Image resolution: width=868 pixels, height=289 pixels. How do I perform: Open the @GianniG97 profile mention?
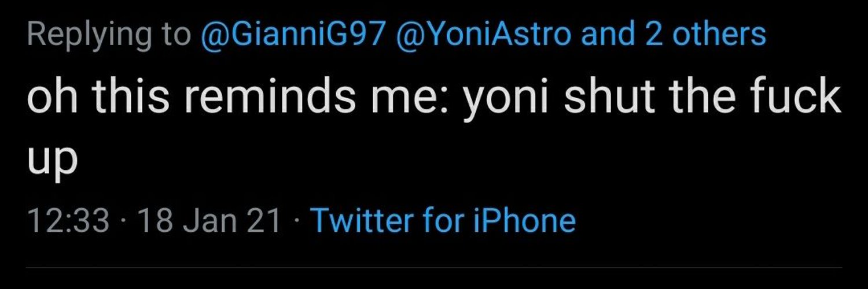pyautogui.click(x=293, y=35)
